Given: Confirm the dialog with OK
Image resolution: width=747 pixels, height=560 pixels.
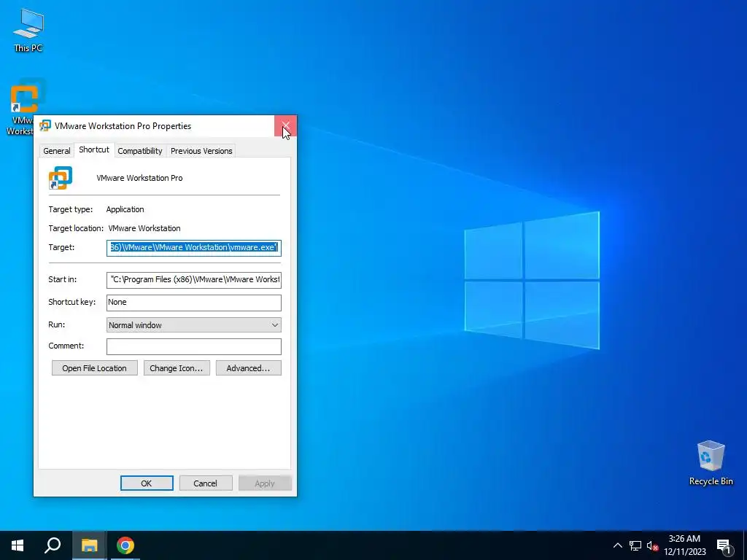Looking at the screenshot, I should (147, 483).
